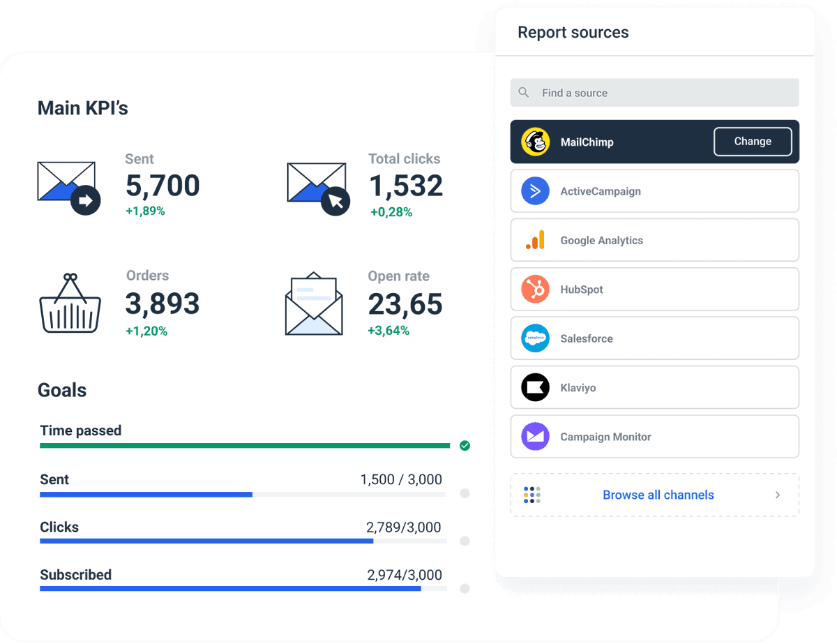Click the Sent envelope arrow icon
Screen dimensions: 837x644
coord(68,186)
